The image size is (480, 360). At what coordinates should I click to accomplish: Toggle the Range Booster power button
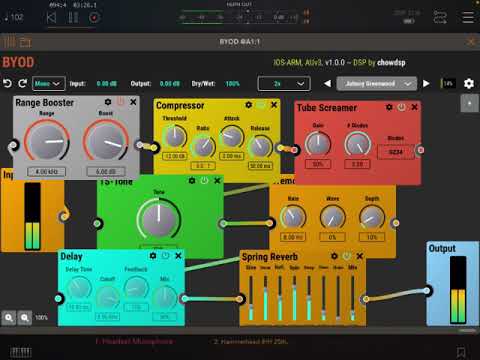click(x=120, y=101)
